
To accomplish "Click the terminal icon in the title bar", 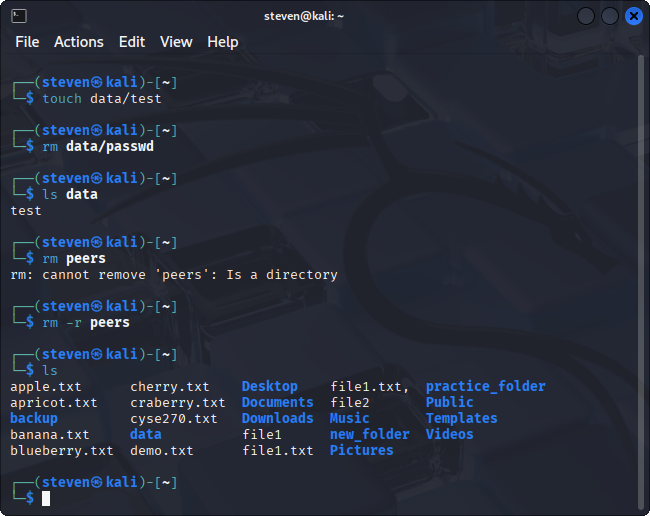I will [x=19, y=16].
